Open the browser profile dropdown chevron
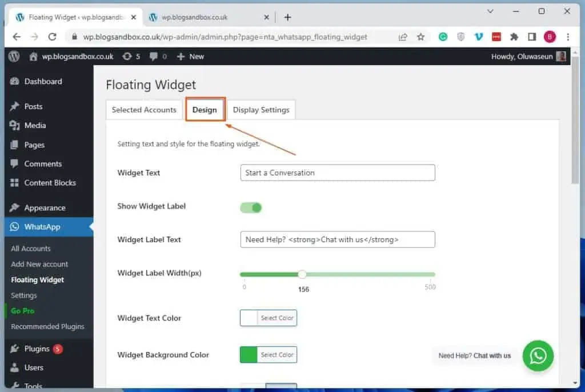Screen dimensions: 585x392 click(x=490, y=11)
